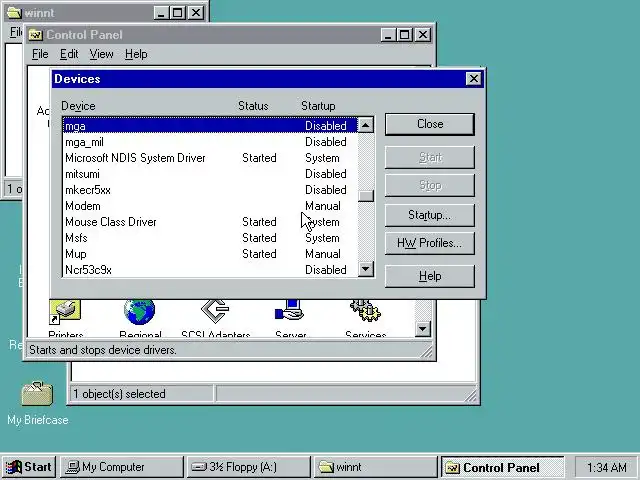Open the Help menu in Control Panel
This screenshot has width=640, height=480.
coord(136,54)
